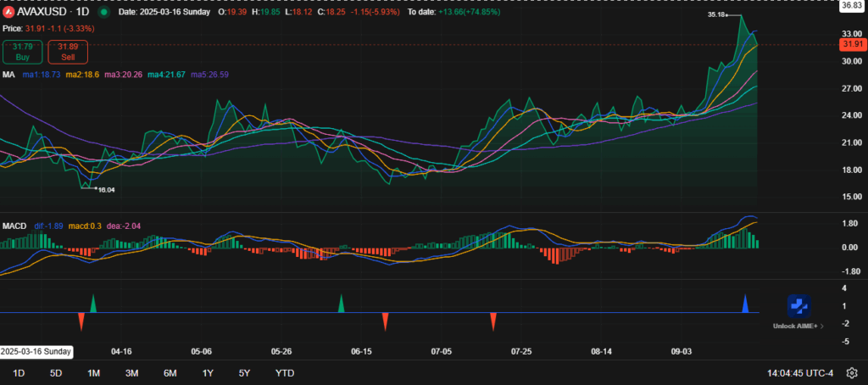Select the YTD time range

pyautogui.click(x=285, y=373)
